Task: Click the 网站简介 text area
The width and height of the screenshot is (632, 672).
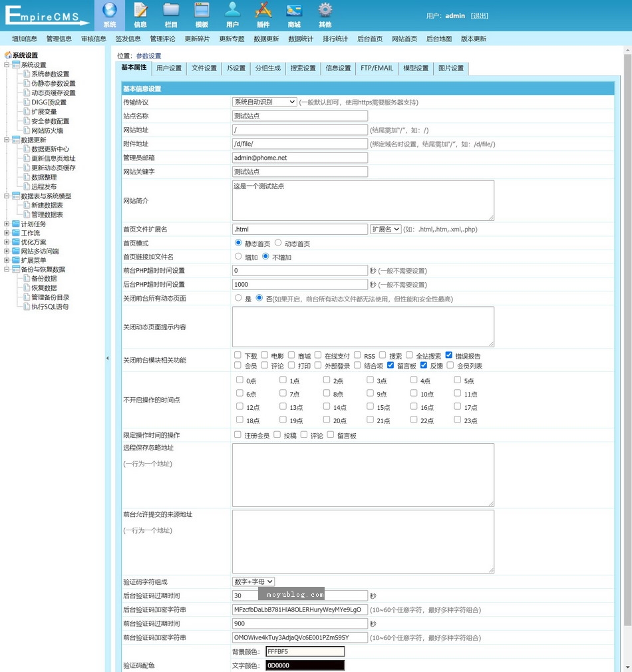Action: (363, 200)
